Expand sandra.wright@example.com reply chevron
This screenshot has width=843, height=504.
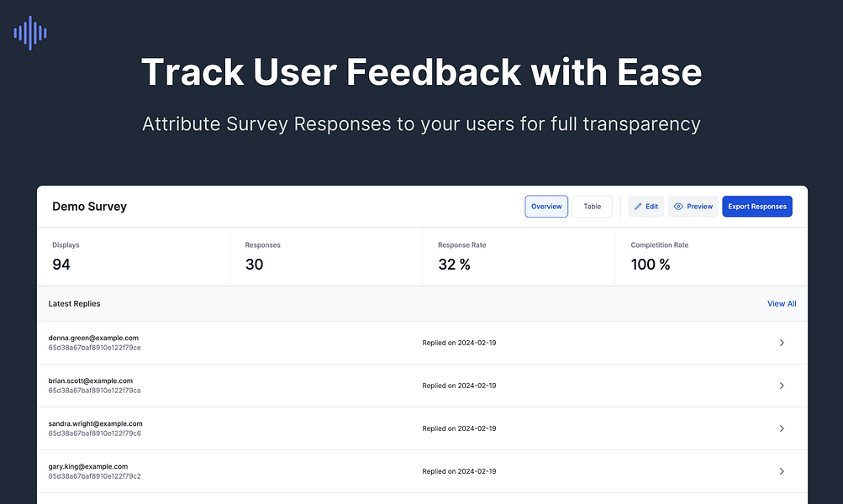(782, 428)
